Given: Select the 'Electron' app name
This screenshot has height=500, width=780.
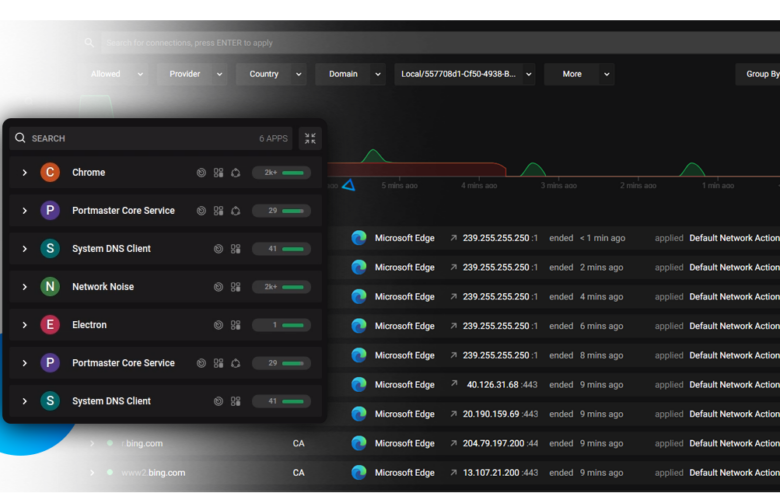Looking at the screenshot, I should [89, 325].
